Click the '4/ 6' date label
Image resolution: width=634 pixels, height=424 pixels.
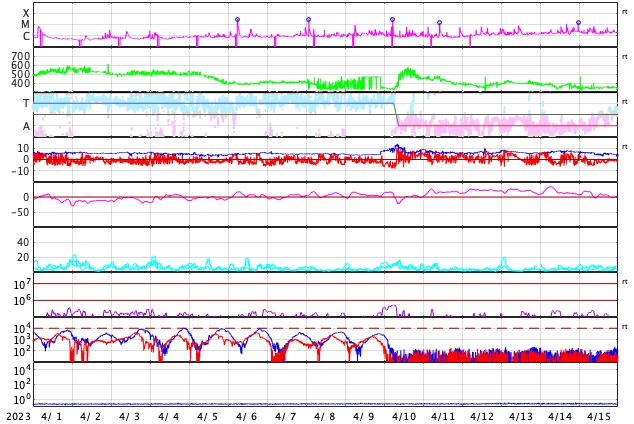click(x=247, y=417)
